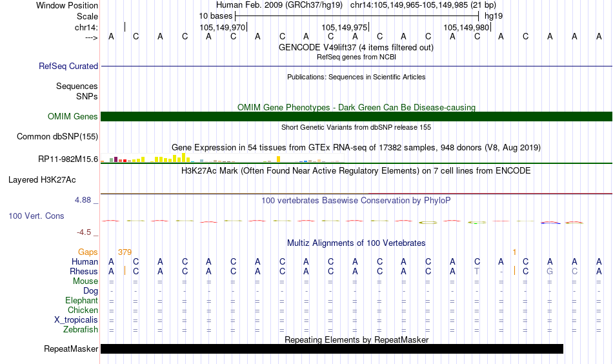Click the hg19 label beside the scale bar
Image resolution: width=613 pixels, height=364 pixels.
click(494, 16)
